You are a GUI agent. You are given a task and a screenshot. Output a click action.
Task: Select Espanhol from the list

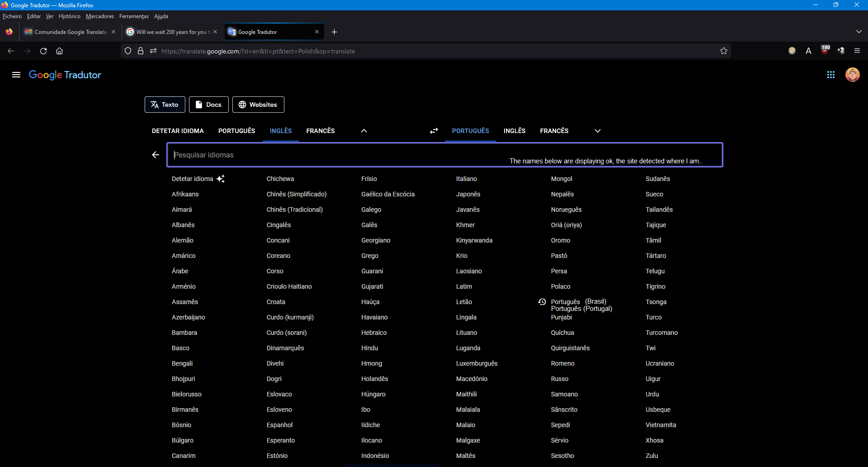coord(280,425)
